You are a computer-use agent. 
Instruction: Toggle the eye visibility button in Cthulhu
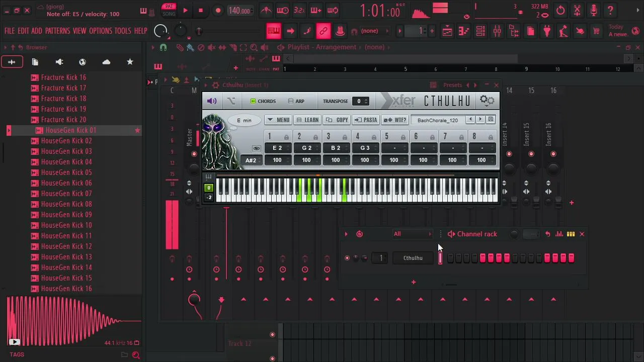coord(256,148)
